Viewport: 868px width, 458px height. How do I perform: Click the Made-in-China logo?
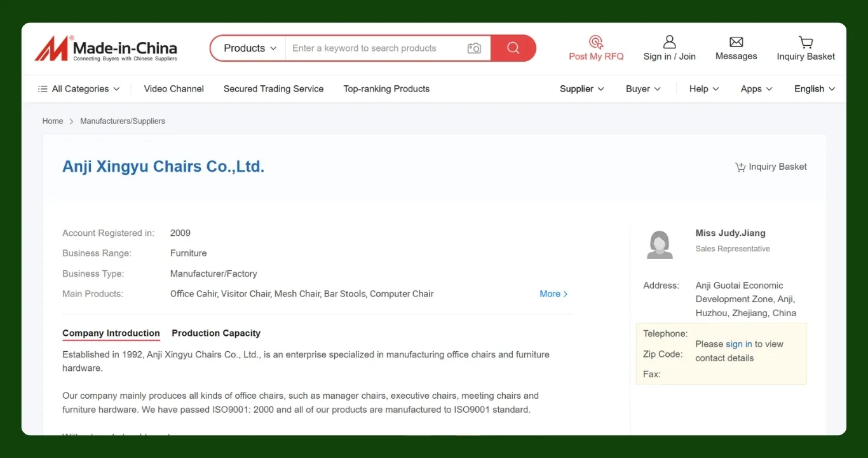pos(106,48)
